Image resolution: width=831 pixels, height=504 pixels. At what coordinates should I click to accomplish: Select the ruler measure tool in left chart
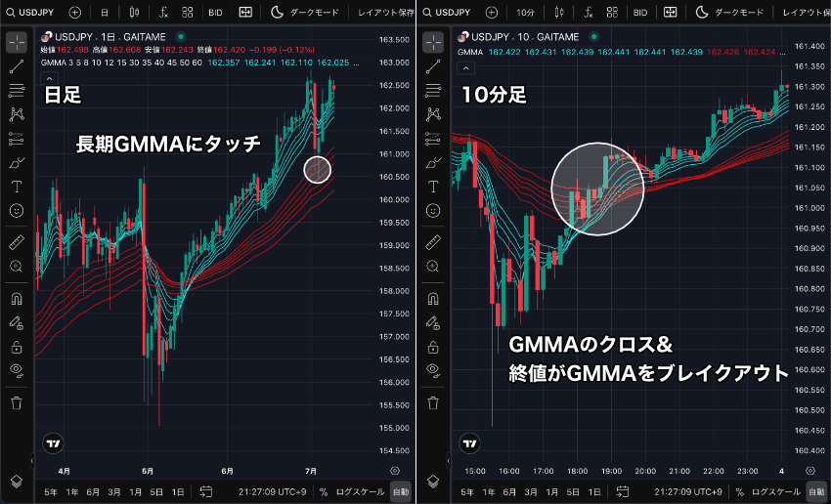(17, 242)
